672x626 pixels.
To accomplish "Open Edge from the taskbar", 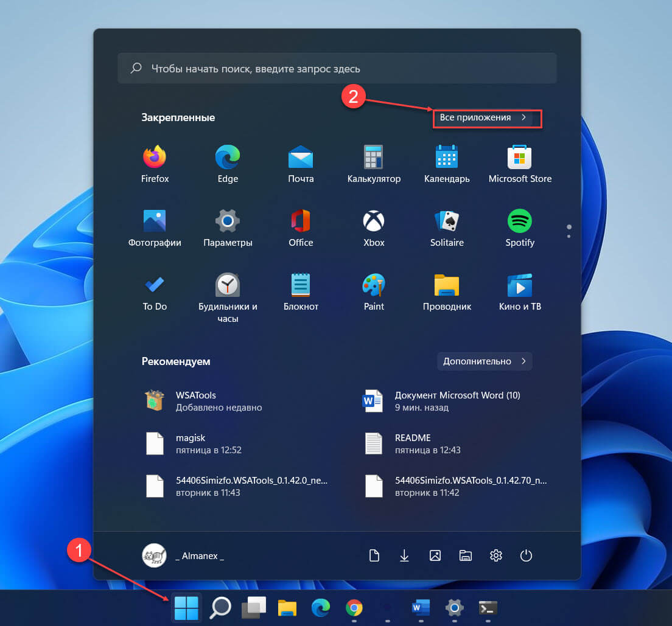I will 321,608.
